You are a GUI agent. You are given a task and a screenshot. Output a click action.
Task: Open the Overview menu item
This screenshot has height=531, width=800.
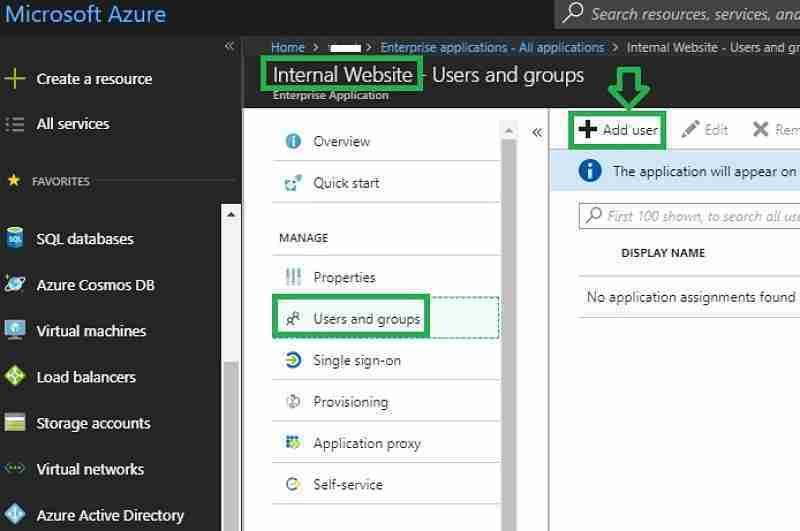point(386,141)
